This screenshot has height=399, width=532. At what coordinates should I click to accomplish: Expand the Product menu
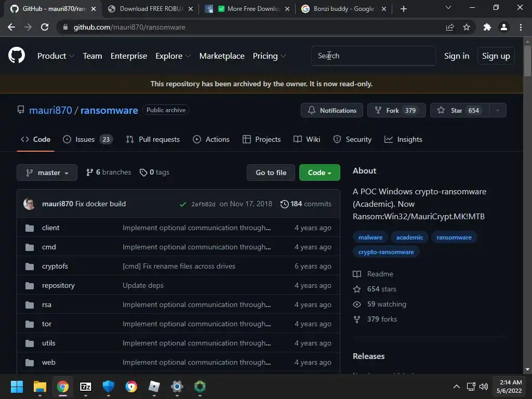56,56
